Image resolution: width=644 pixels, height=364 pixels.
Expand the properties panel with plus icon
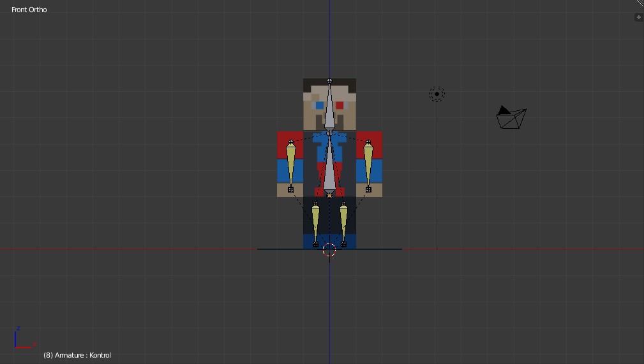638,17
